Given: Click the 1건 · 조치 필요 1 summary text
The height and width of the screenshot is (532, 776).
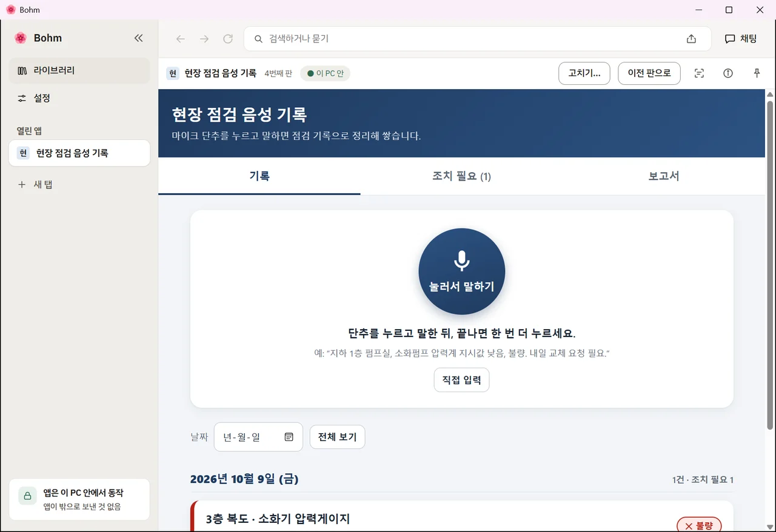Looking at the screenshot, I should (x=703, y=480).
